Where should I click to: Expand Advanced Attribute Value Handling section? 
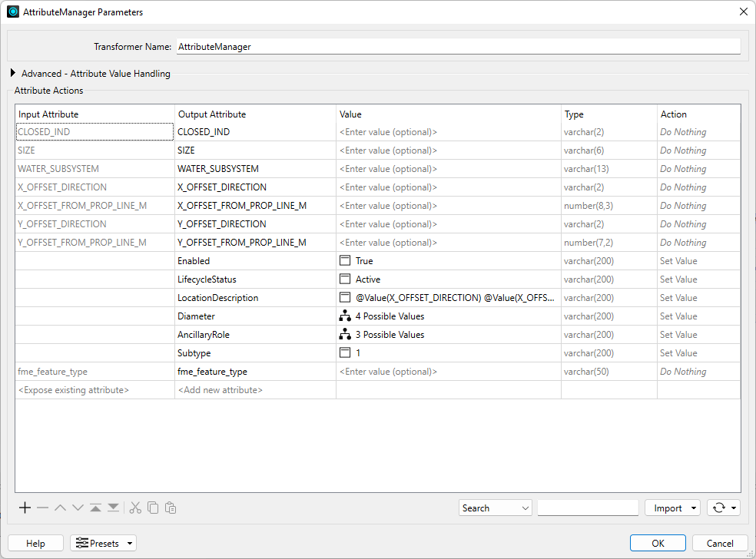tap(13, 73)
